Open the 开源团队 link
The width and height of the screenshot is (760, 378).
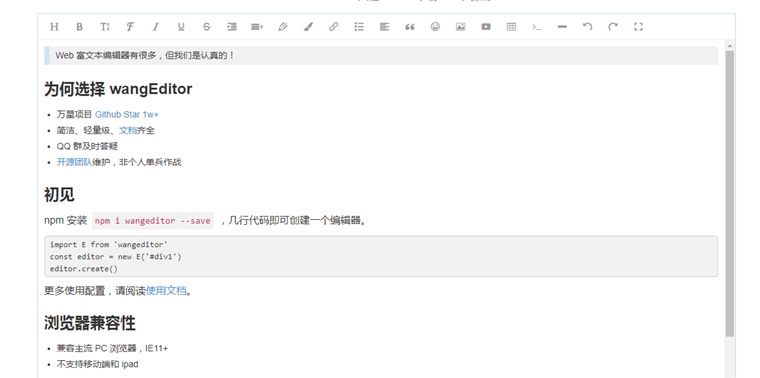(75, 162)
